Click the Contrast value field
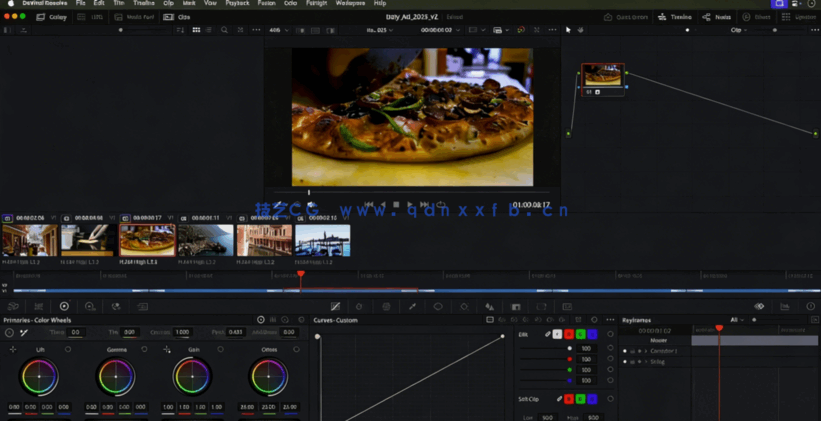This screenshot has height=421, width=821. pyautogui.click(x=182, y=333)
